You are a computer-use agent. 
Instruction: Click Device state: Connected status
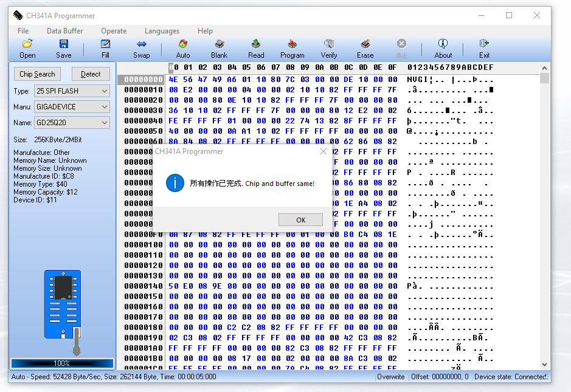(x=511, y=377)
